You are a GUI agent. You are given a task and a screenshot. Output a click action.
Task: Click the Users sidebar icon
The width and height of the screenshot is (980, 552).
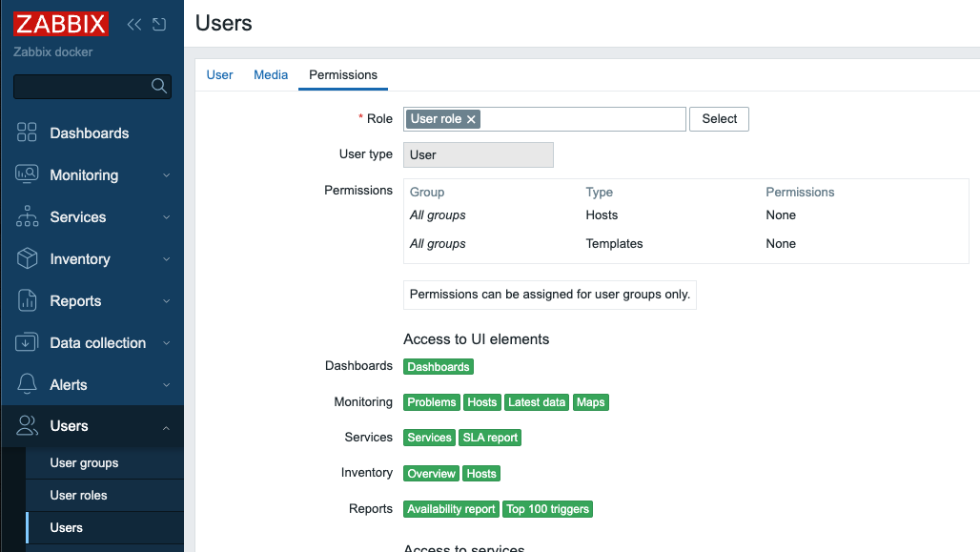pos(26,426)
